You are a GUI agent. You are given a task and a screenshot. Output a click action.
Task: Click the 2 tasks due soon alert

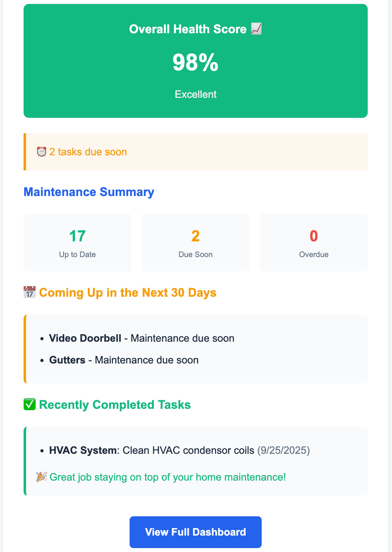tap(88, 152)
